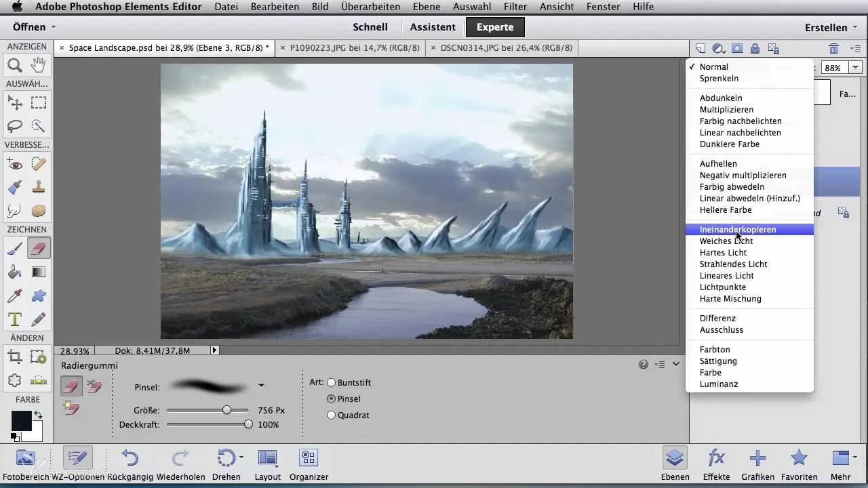Open the layers panel flyout menu
This screenshot has width=868, height=488.
point(855,48)
